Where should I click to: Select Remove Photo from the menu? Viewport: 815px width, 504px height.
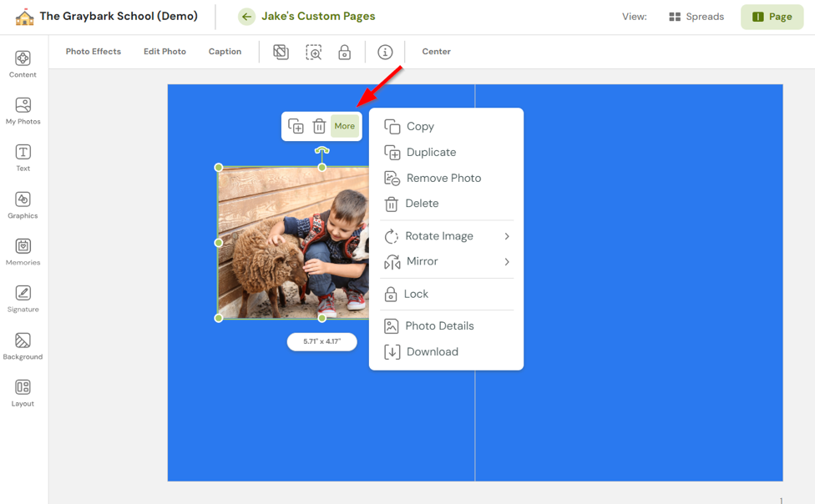(443, 178)
